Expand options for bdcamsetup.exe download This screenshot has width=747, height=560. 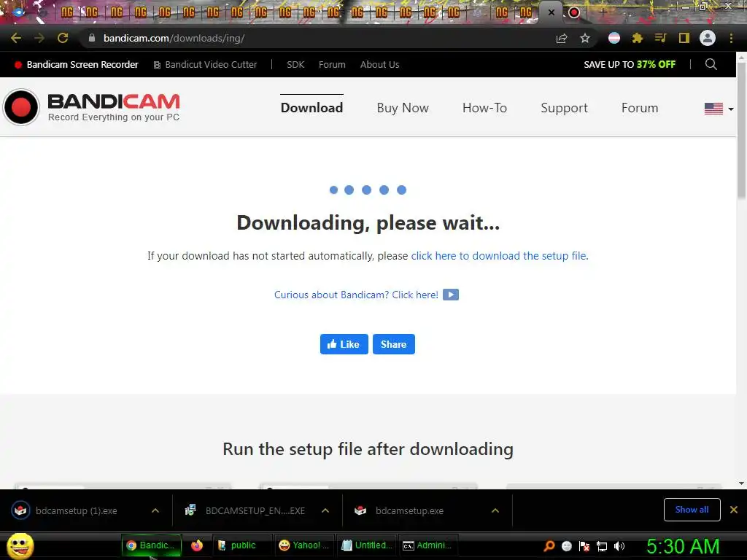pos(495,510)
